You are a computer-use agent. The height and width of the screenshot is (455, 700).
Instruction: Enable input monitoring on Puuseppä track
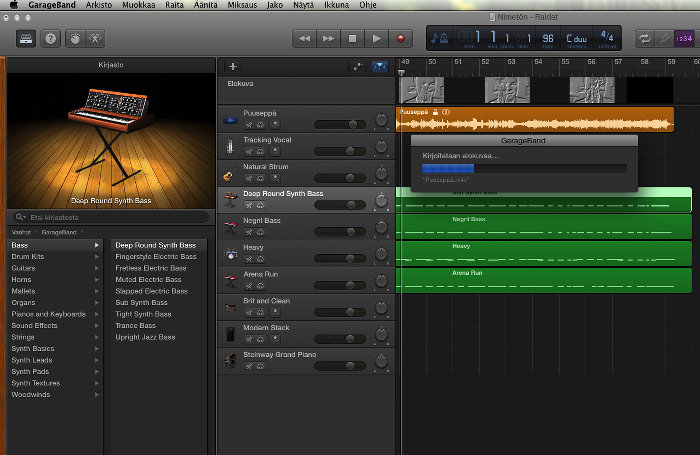[275, 125]
